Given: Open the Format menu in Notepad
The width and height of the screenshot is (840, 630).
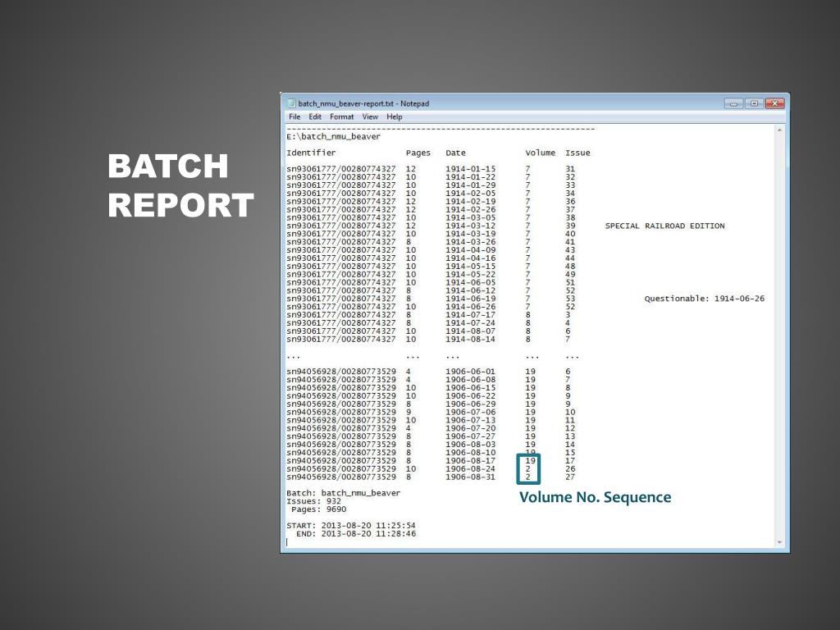Looking at the screenshot, I should point(342,116).
